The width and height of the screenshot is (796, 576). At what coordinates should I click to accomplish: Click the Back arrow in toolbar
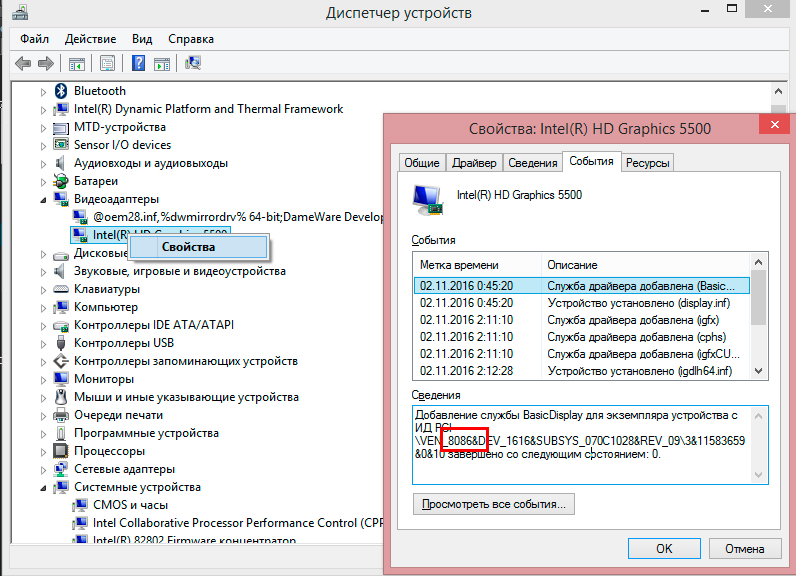pyautogui.click(x=24, y=63)
